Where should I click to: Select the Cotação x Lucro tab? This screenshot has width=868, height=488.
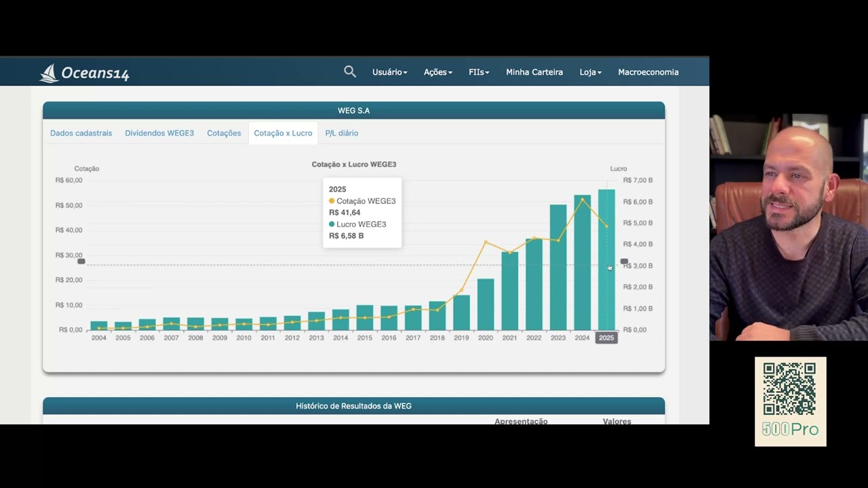tap(283, 133)
